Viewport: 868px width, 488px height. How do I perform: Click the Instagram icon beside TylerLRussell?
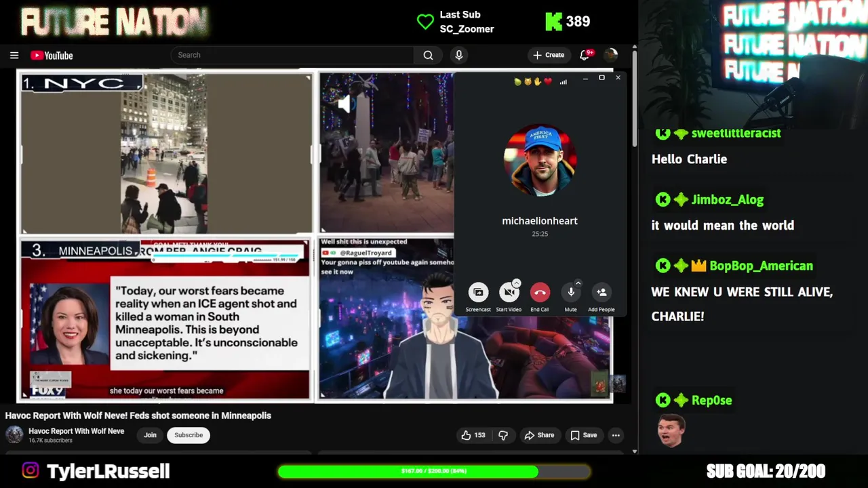(x=31, y=470)
